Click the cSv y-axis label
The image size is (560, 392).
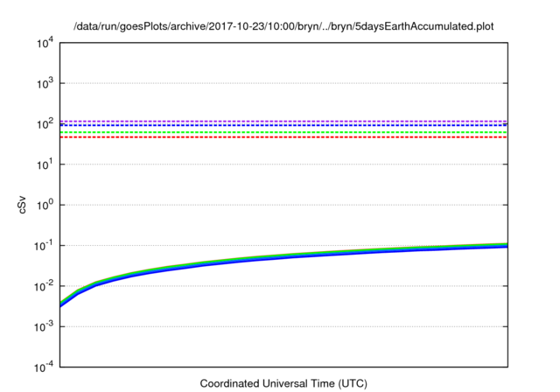22,205
